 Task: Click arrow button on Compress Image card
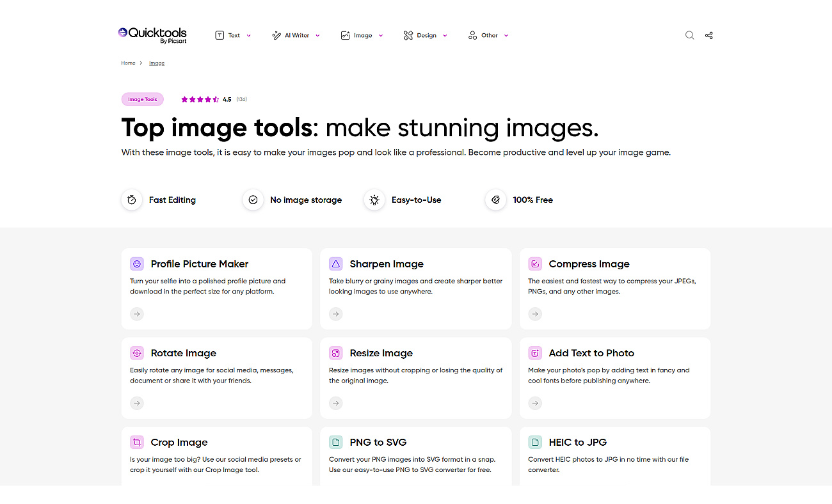535,314
